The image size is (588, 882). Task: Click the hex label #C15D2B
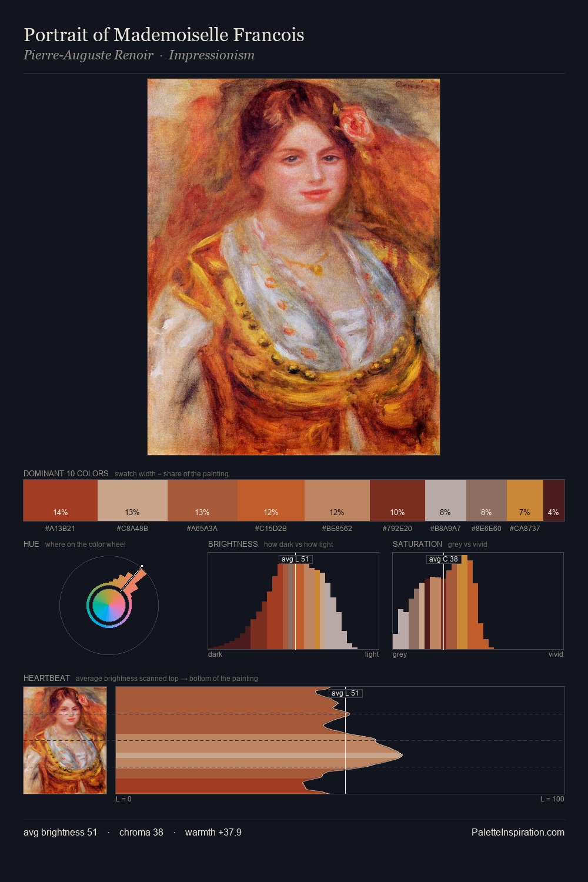coord(271,529)
